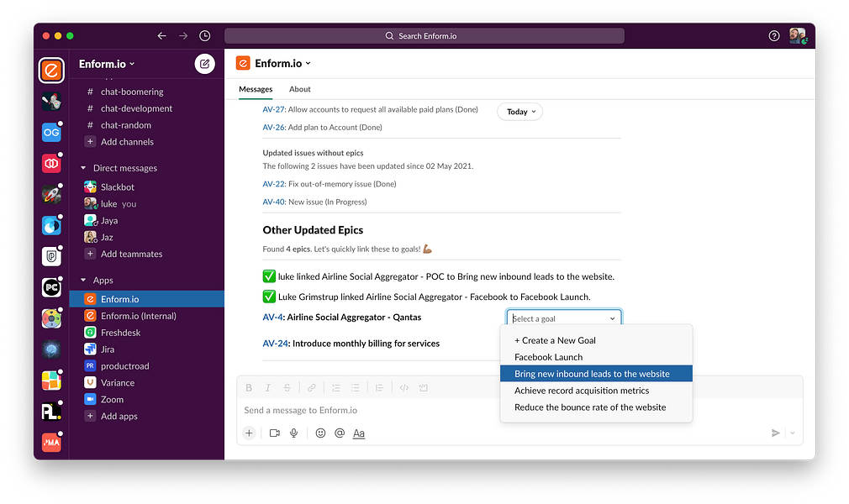
Task: Insert inline code formatting
Action: (x=404, y=387)
